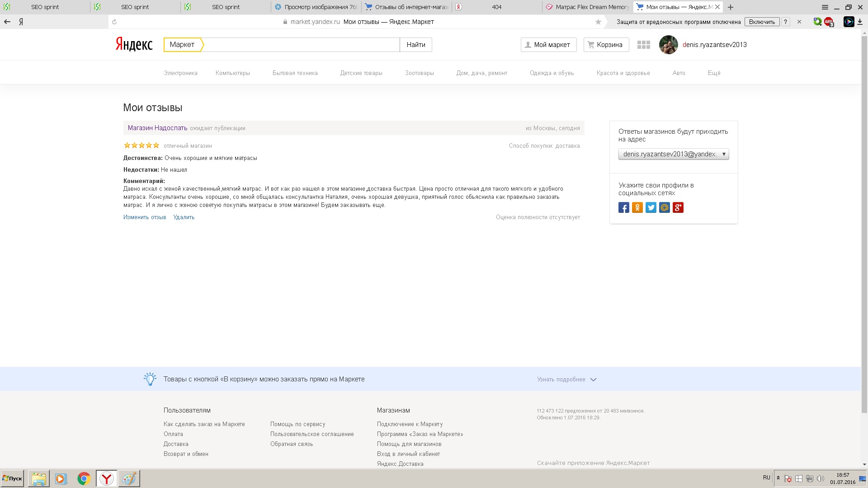
Task: Click the browser downloads arrow icon
Action: pyautogui.click(x=859, y=22)
